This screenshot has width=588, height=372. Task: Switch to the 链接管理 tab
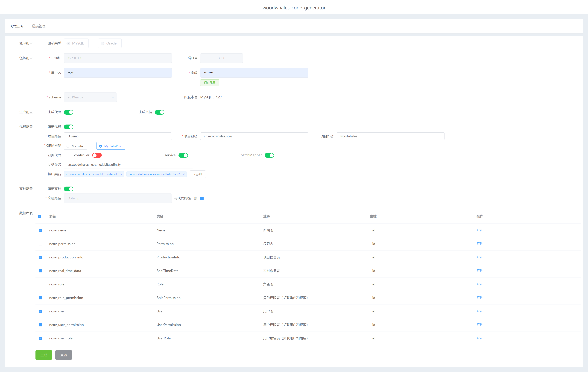[39, 26]
